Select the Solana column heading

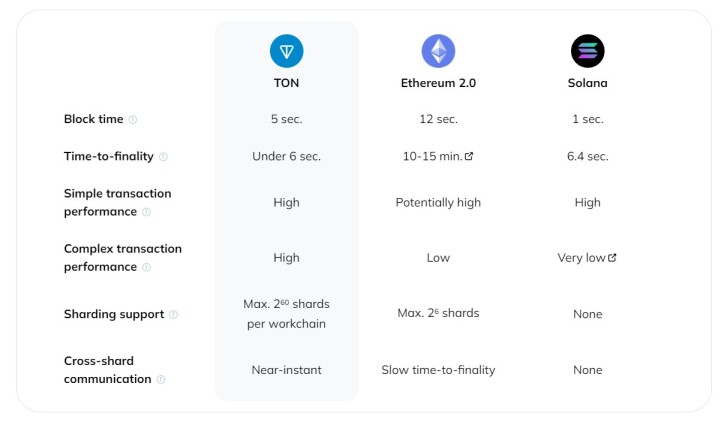587,83
